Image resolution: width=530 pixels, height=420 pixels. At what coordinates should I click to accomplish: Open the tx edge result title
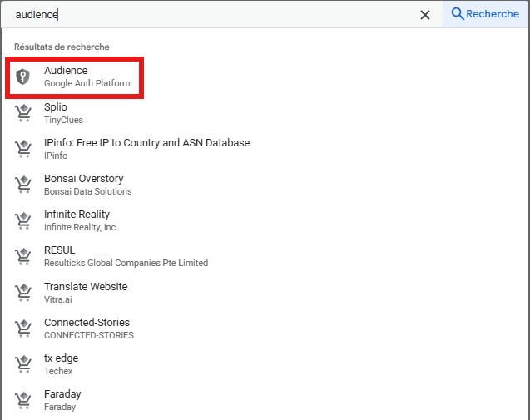coord(62,358)
